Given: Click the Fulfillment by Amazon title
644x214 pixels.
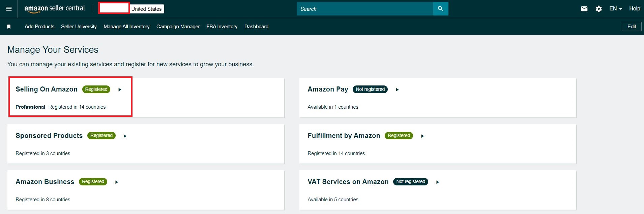Looking at the screenshot, I should tap(344, 136).
